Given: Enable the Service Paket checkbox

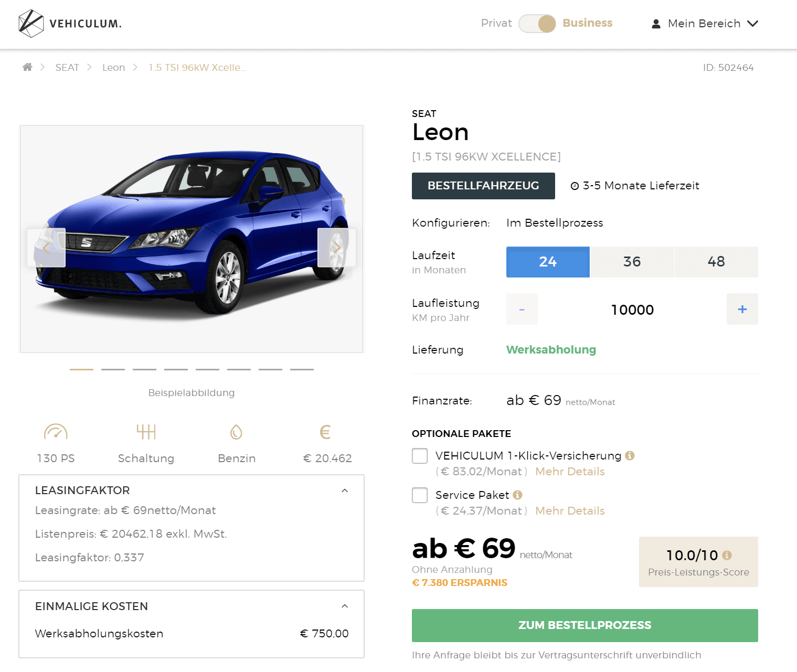Looking at the screenshot, I should 420,495.
